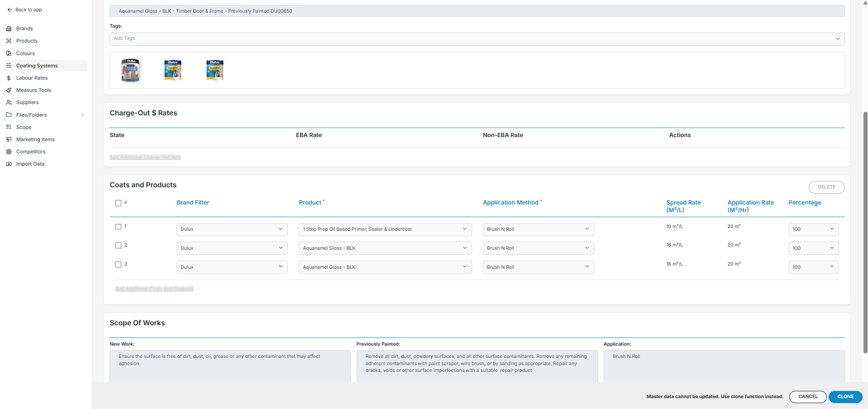Image resolution: width=868 pixels, height=409 pixels.
Task: Toggle the select-all coats header checkbox
Action: point(118,203)
